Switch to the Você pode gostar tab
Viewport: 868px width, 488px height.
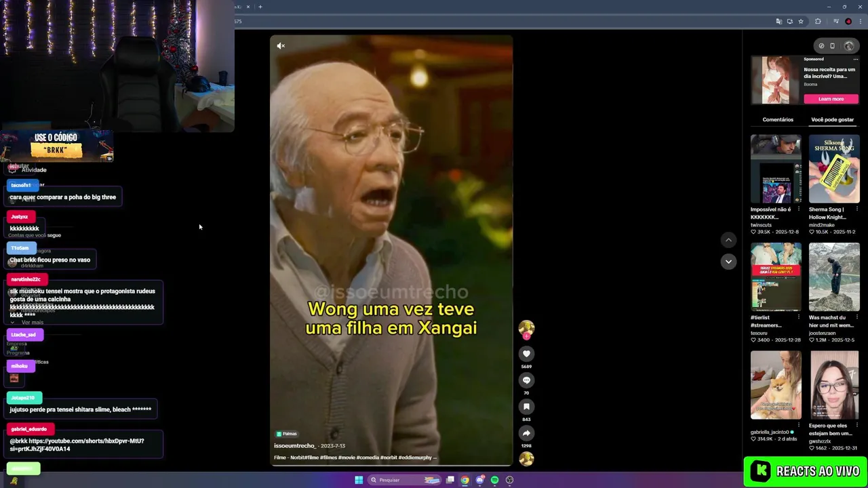833,119
